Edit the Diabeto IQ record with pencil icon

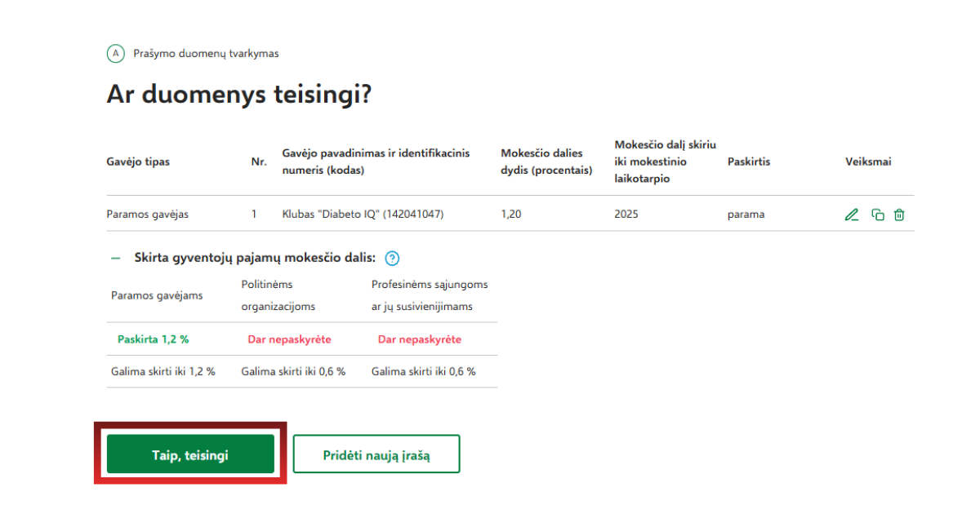(x=852, y=215)
